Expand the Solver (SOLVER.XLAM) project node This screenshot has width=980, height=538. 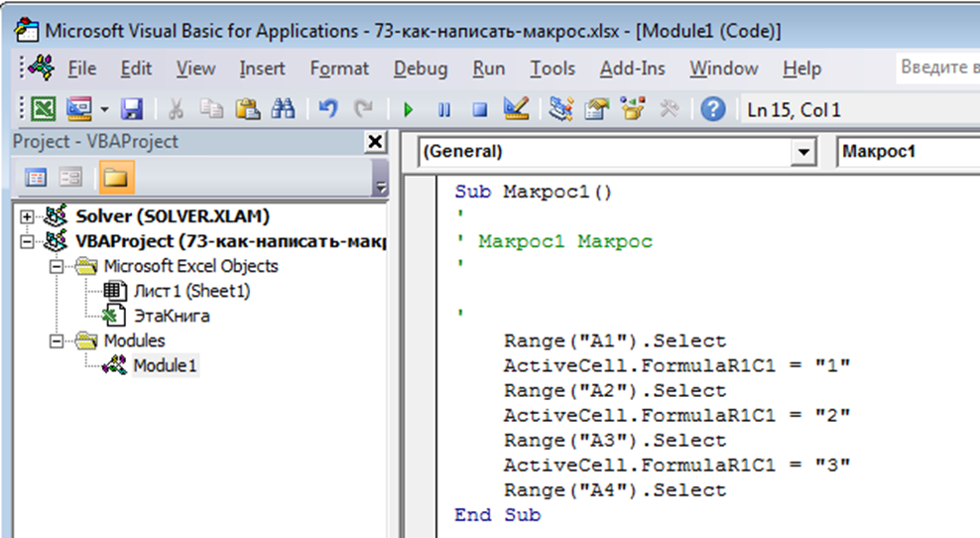pos(27,216)
